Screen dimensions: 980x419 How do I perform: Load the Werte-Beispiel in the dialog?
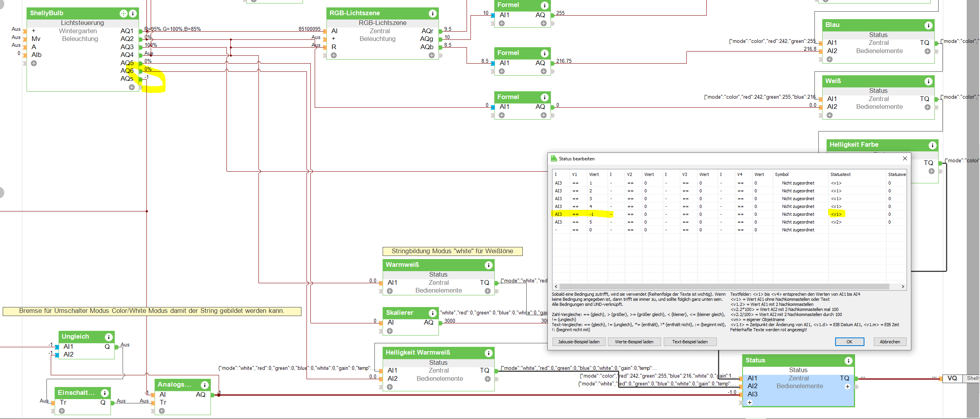click(634, 342)
